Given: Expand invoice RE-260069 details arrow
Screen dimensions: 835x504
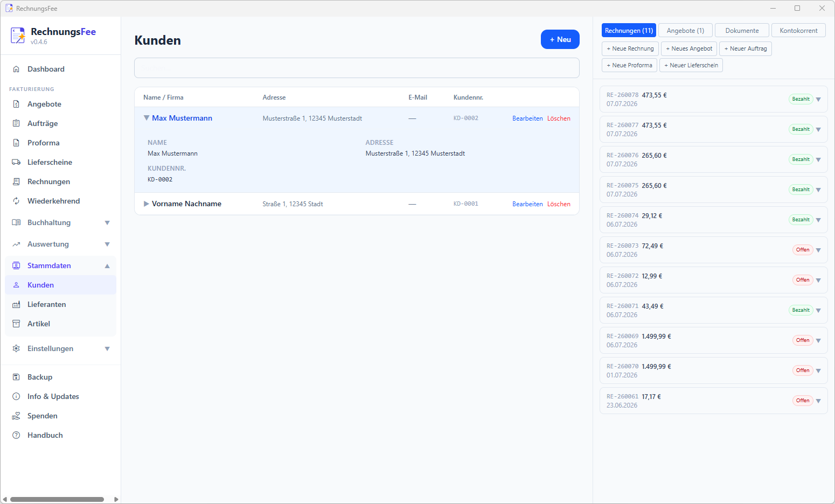Looking at the screenshot, I should pyautogui.click(x=818, y=341).
